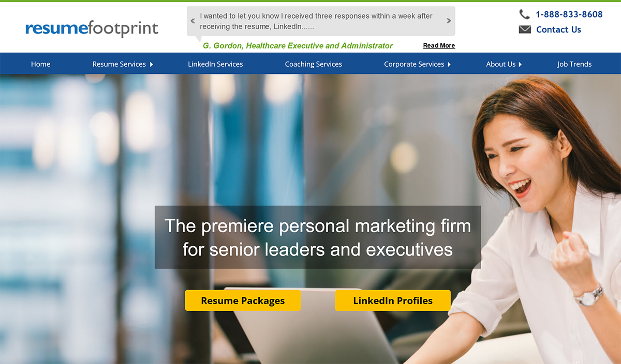Click the resumefootprint logo
621x364 pixels.
tap(92, 28)
